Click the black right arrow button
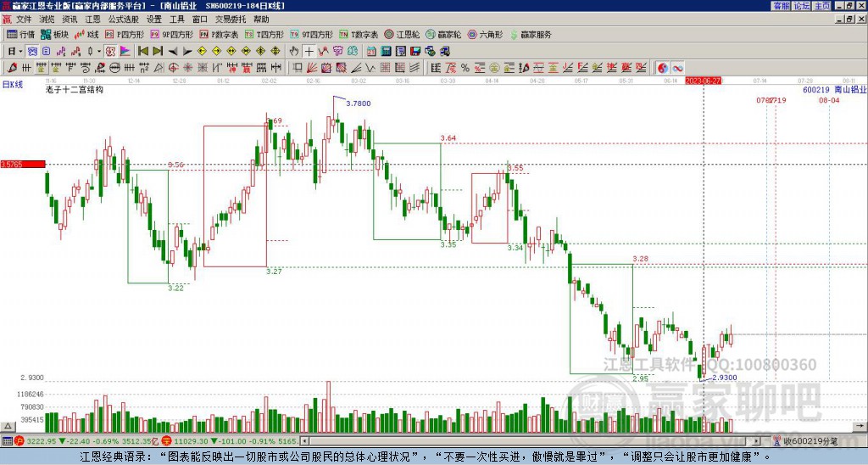868x465 pixels. pyautogui.click(x=187, y=52)
